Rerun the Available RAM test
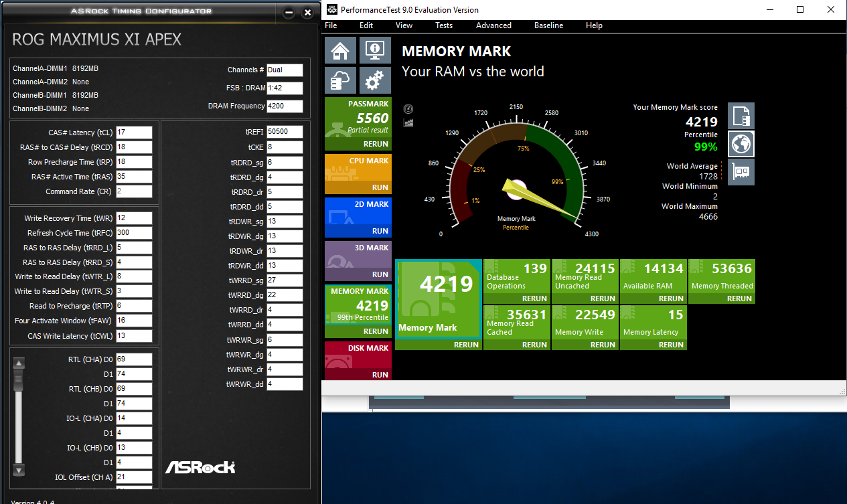The width and height of the screenshot is (847, 504). (x=671, y=299)
